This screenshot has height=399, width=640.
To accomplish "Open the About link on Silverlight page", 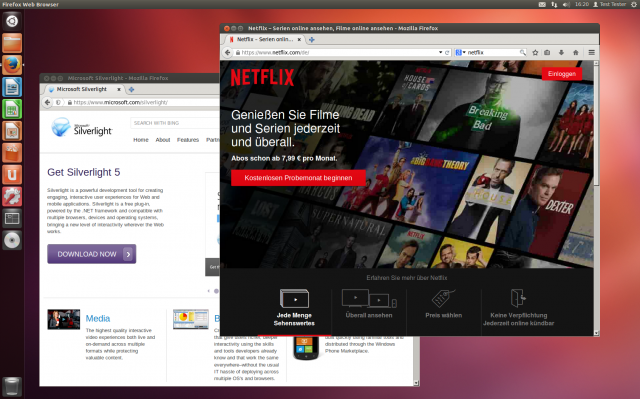I will pos(162,140).
